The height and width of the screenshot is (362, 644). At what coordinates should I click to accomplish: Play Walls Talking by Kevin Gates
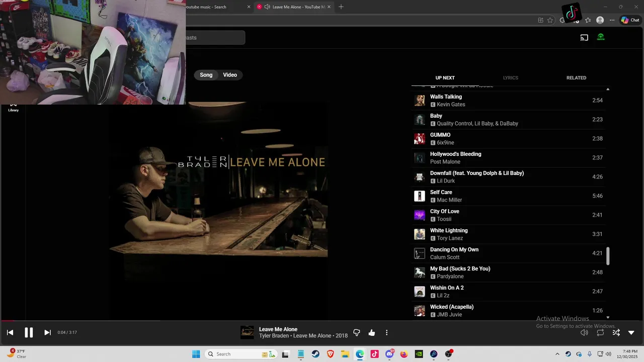point(509,101)
